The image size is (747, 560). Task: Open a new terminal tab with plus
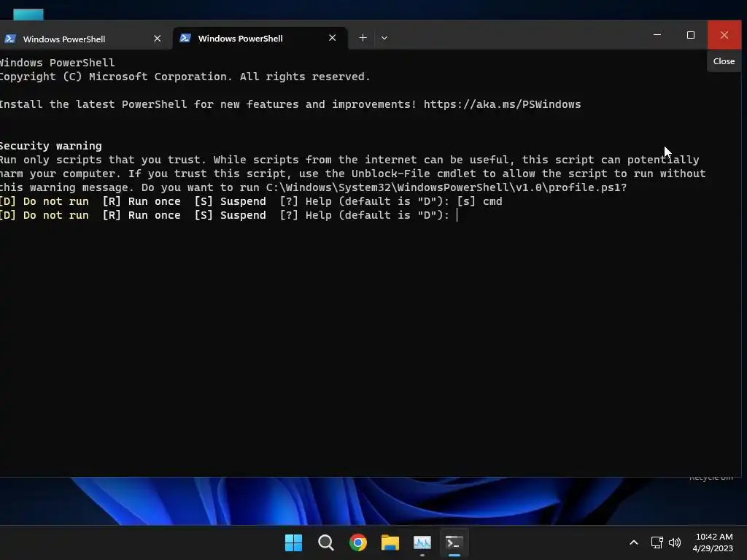pos(363,38)
